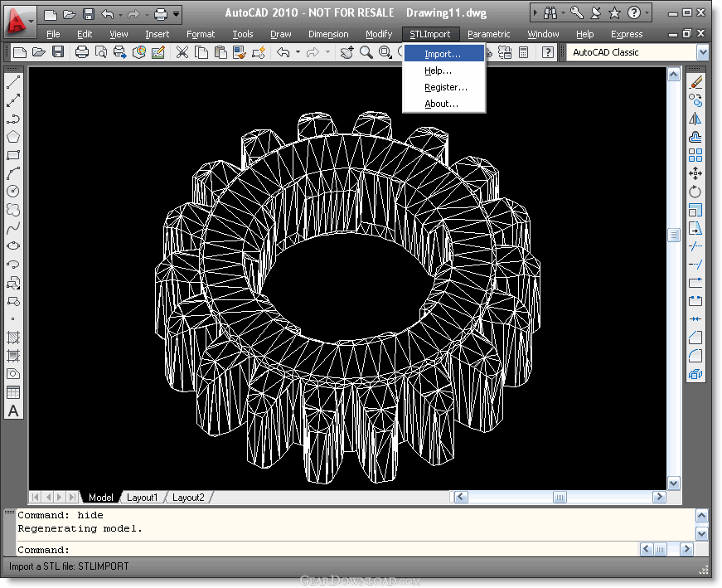Select the Multiline Text tool
This screenshot has height=588, width=722.
(x=13, y=411)
